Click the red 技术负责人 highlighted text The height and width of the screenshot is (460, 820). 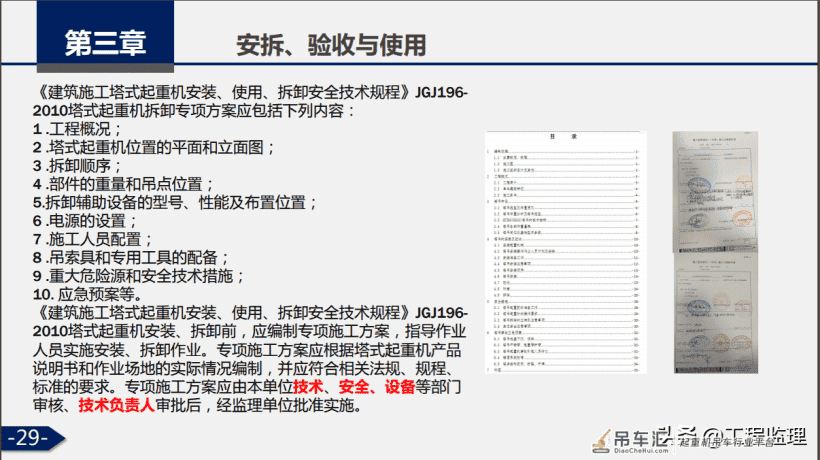116,405
